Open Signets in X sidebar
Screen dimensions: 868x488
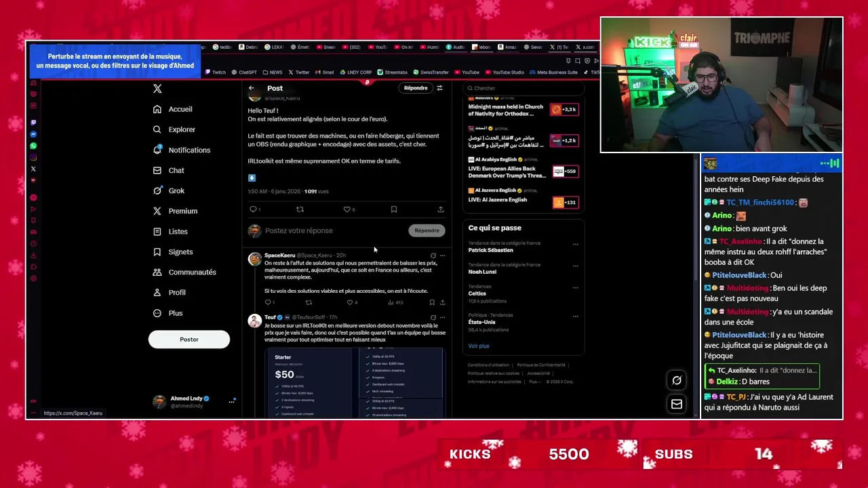173,251
